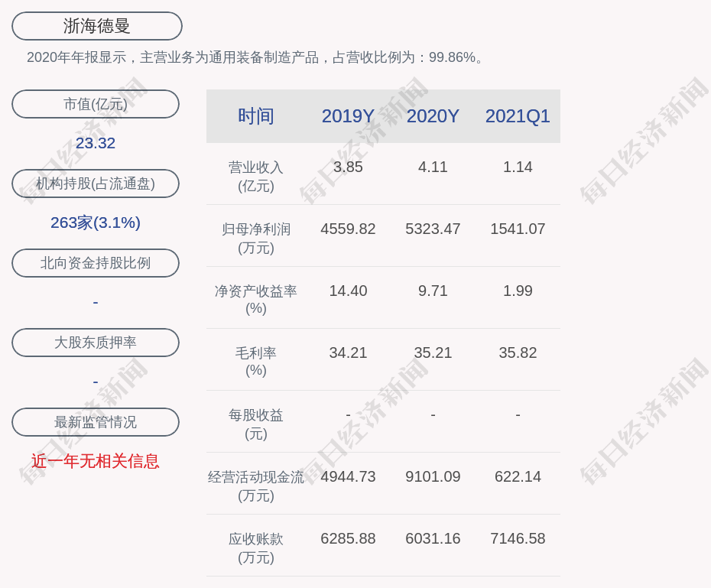Screen dimensions: 711x588
Task: Select ROE value 14.40
Action: click(348, 291)
